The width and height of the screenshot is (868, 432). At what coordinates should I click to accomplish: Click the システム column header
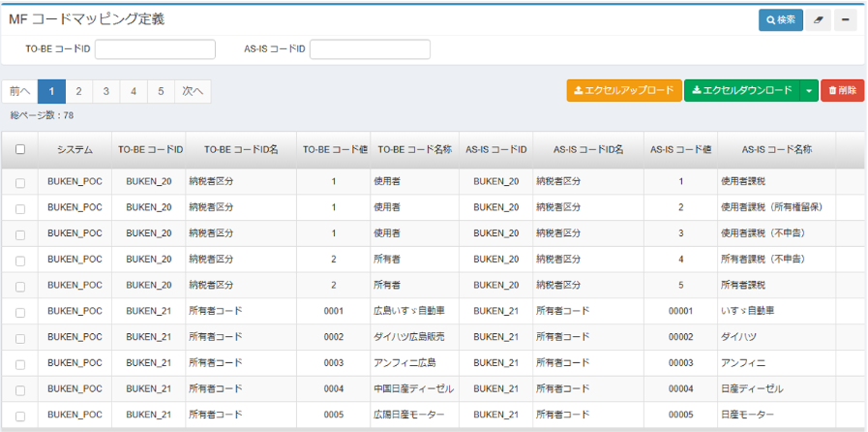[75, 150]
